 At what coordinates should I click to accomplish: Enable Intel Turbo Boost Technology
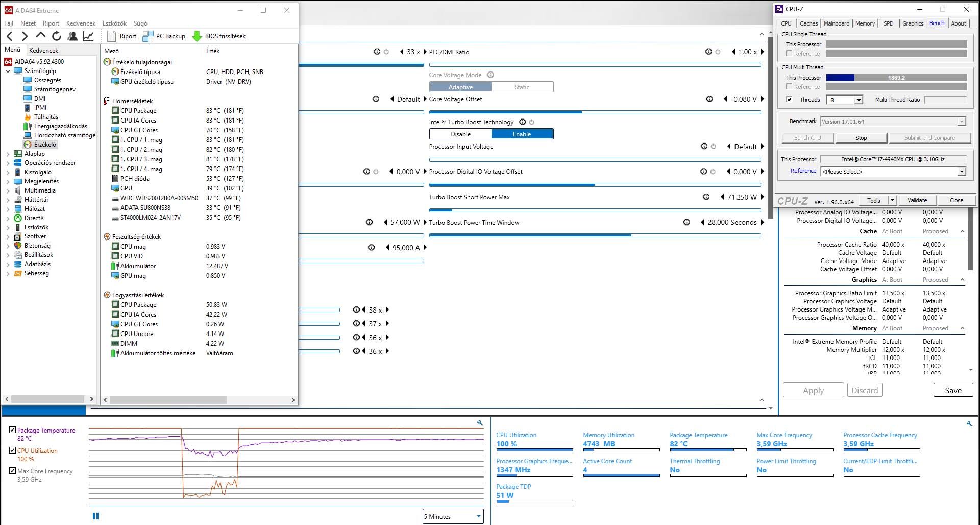pos(522,134)
